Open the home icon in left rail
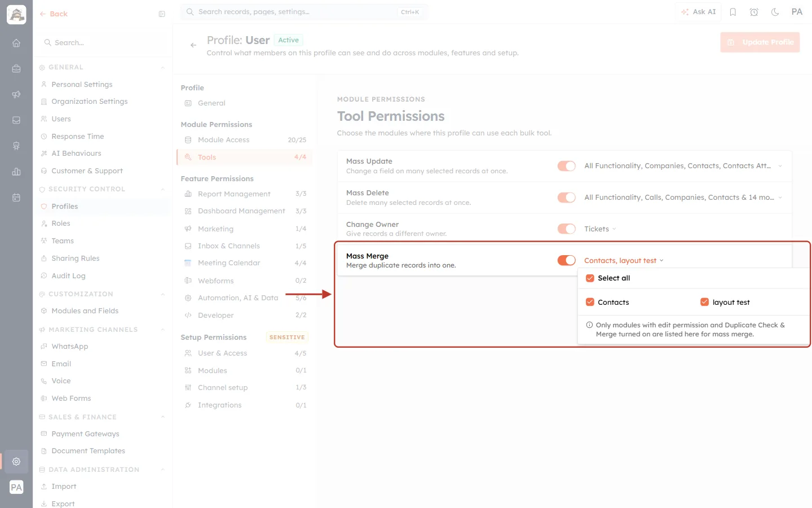Screen dimensions: 812x508 [x=16, y=43]
